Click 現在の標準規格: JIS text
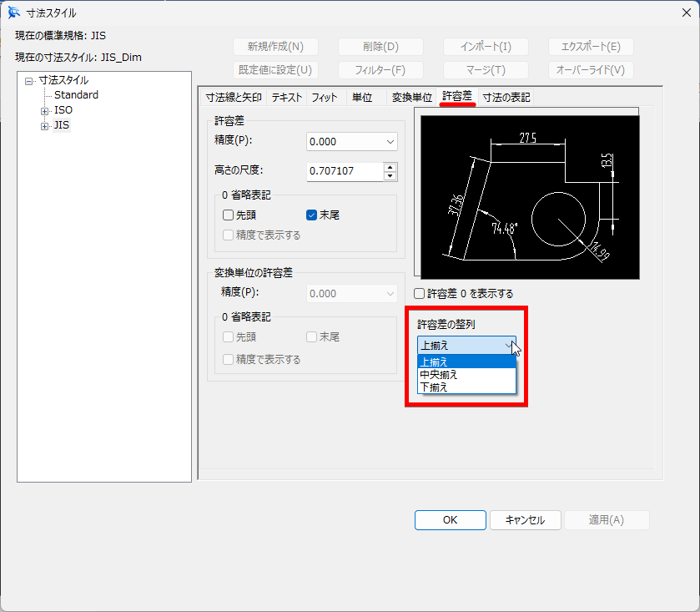The image size is (700, 612). (60, 35)
